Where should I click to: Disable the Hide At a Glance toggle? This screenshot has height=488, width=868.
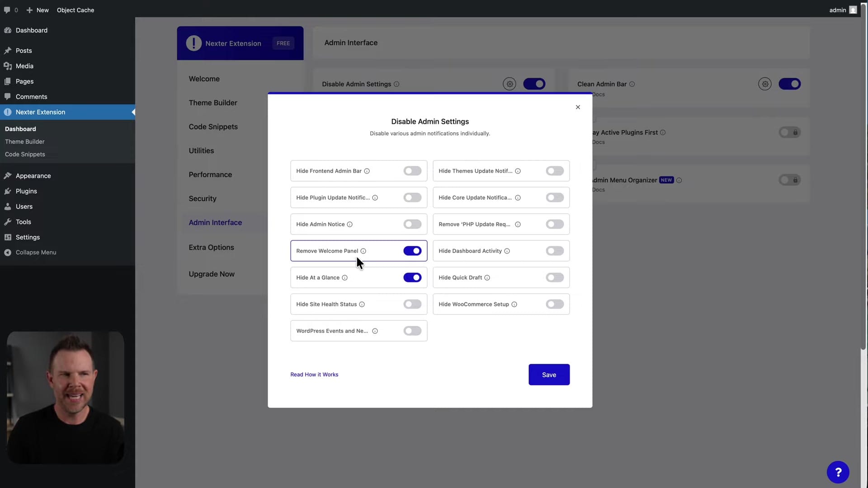(x=412, y=277)
